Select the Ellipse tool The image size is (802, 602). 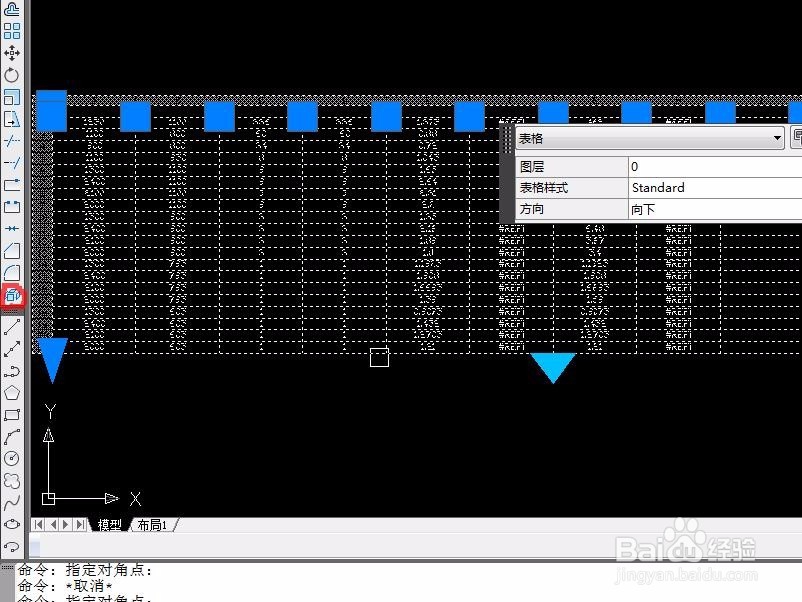(x=12, y=524)
